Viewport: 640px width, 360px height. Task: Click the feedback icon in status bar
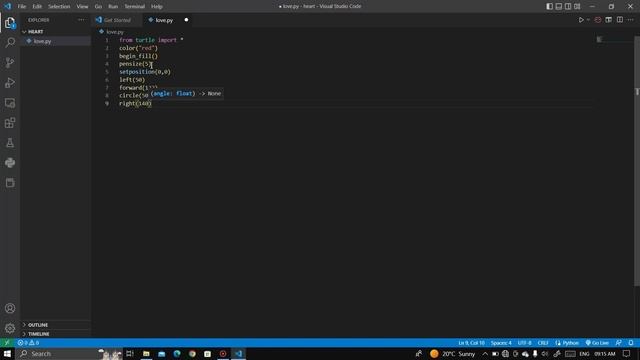pos(619,343)
